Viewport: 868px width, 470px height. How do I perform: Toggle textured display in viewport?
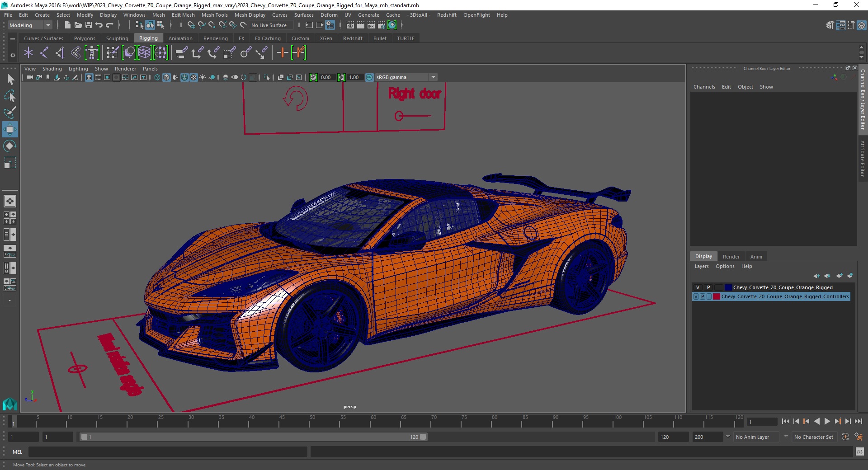193,77
